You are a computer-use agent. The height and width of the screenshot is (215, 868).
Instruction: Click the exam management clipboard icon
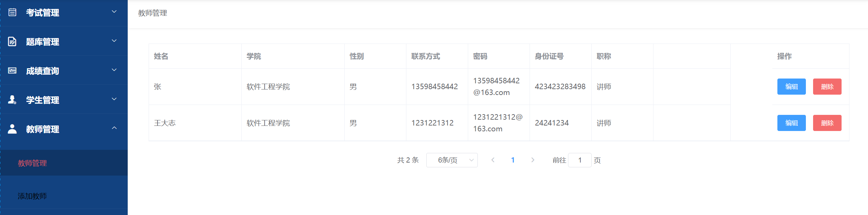[x=12, y=12]
